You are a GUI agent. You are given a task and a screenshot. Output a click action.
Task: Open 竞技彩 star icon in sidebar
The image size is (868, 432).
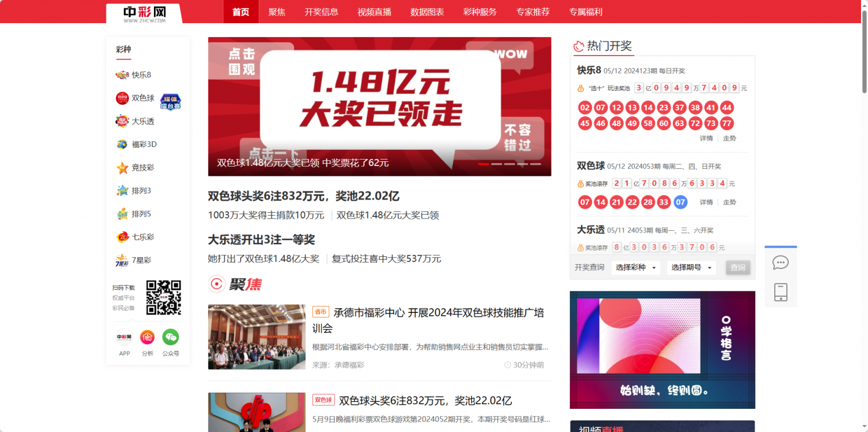pos(122,168)
